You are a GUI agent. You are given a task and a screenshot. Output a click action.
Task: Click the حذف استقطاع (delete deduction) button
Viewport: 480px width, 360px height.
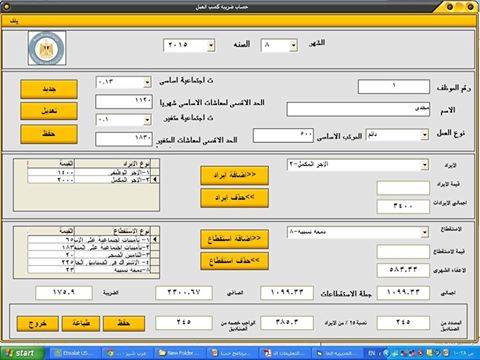pyautogui.click(x=234, y=261)
